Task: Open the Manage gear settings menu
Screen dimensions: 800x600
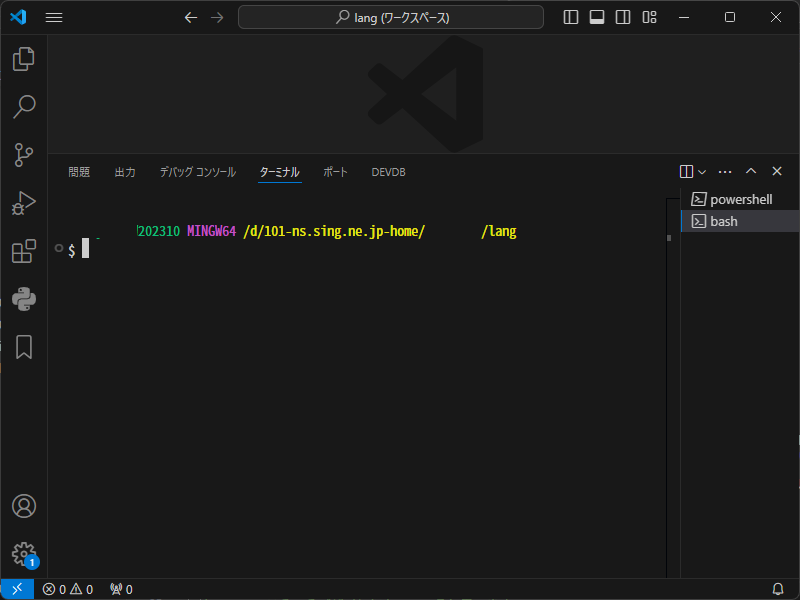Action: [x=23, y=554]
